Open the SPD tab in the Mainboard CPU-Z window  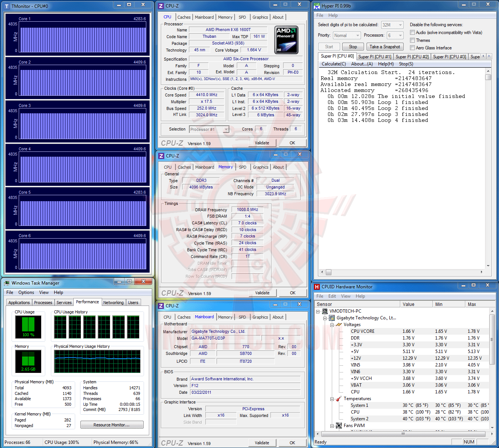242,317
